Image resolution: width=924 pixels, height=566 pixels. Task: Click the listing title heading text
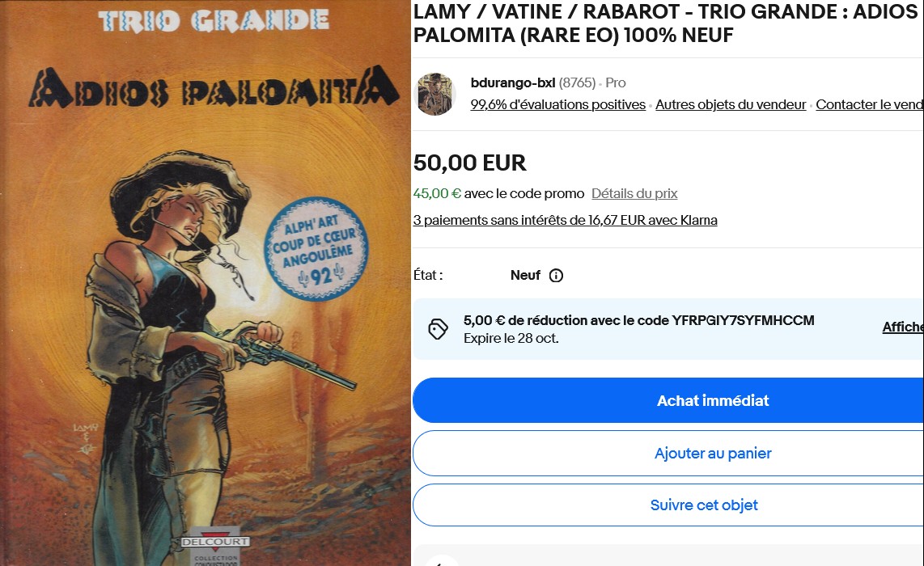[x=666, y=23]
